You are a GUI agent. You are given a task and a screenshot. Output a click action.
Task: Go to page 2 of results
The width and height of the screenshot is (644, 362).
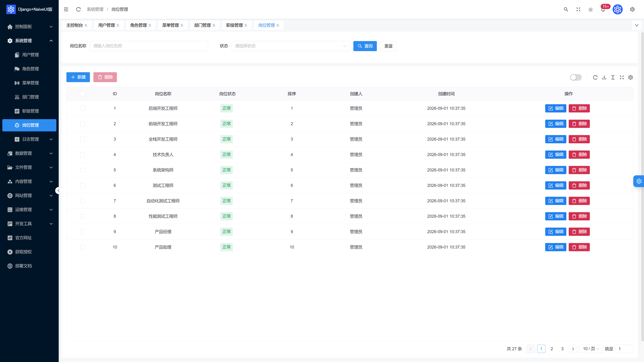552,349
